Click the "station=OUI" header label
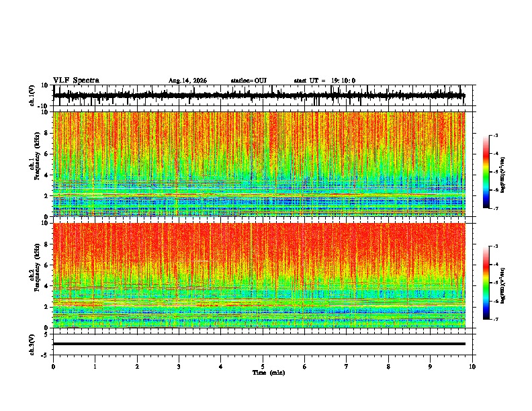This screenshot has width=532, height=411. [249, 81]
